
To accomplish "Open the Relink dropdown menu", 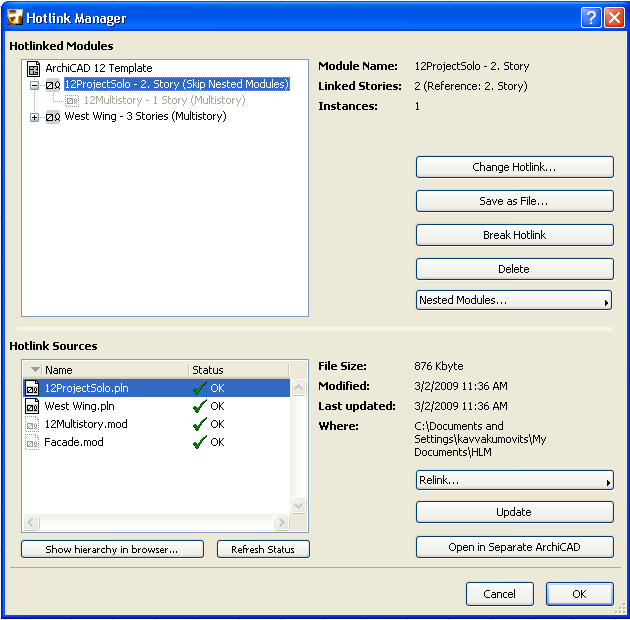I will 515,480.
